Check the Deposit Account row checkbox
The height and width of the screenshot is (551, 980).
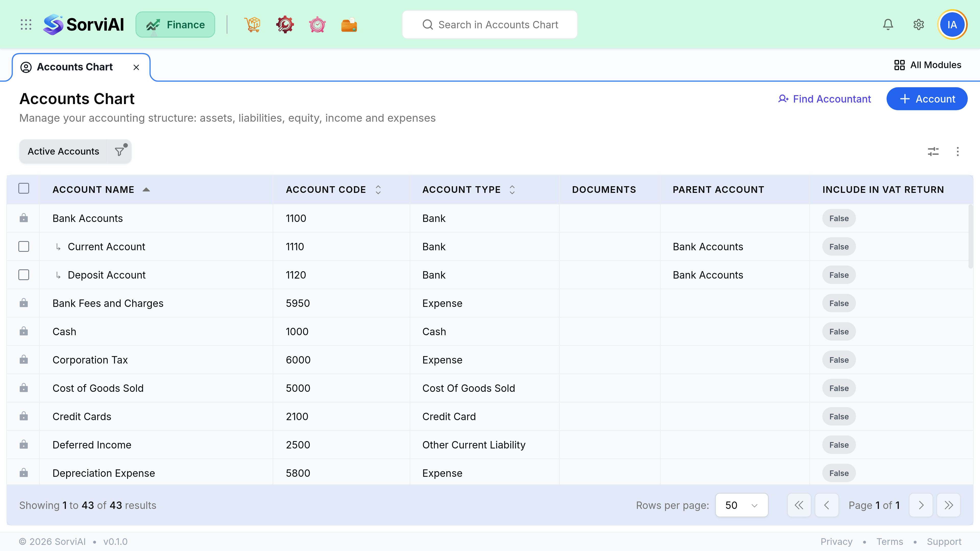[x=23, y=274]
